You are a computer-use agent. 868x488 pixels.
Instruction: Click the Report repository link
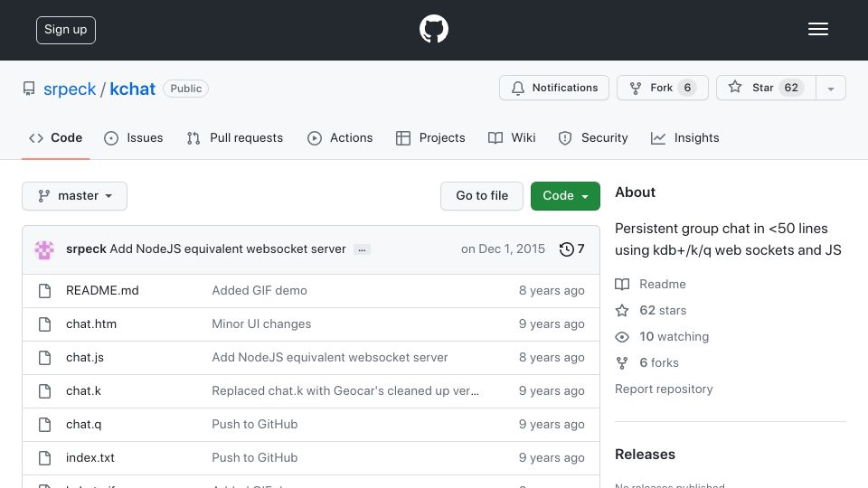tap(664, 389)
